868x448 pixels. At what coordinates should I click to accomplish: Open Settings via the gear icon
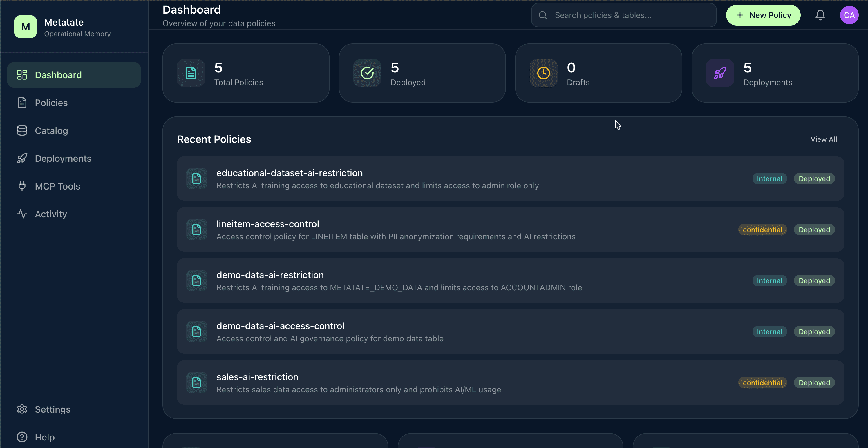(22, 409)
